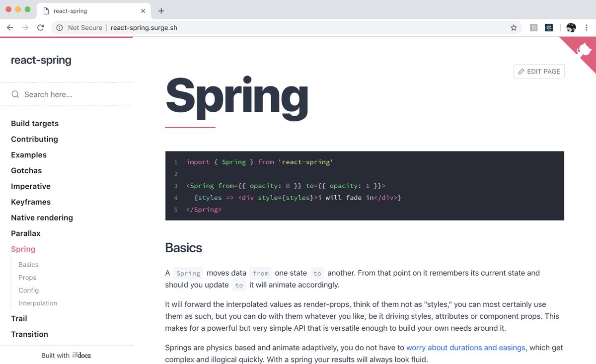Image resolution: width=596 pixels, height=364 pixels.
Task: Click the Not Secure label
Action: click(x=85, y=28)
